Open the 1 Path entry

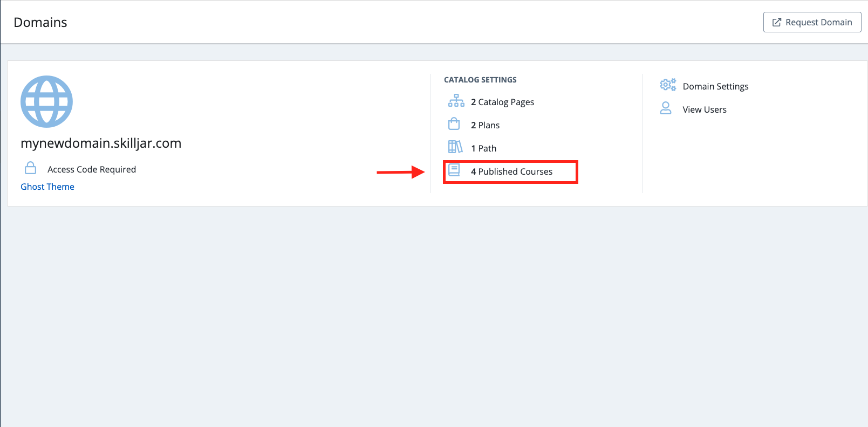(x=483, y=148)
